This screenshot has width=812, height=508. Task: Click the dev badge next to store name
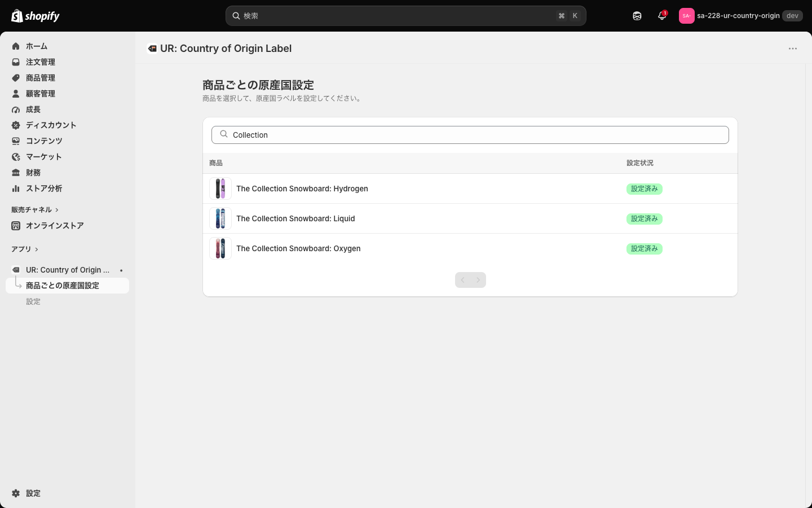(792, 16)
